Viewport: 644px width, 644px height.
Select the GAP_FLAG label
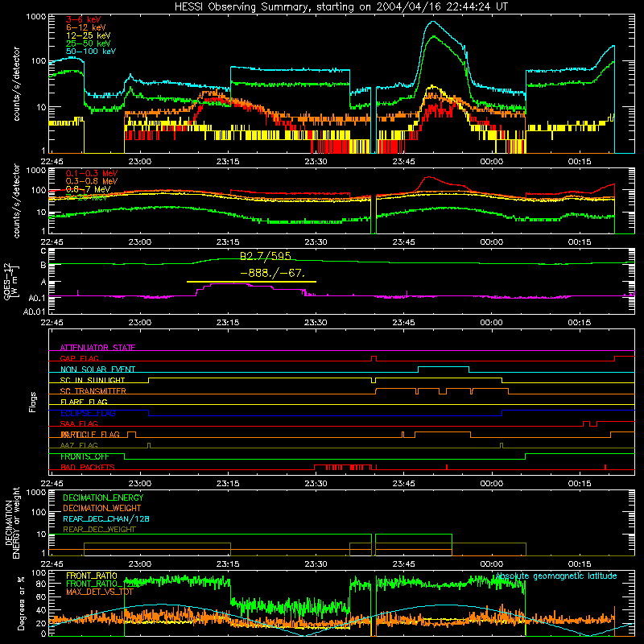point(80,358)
